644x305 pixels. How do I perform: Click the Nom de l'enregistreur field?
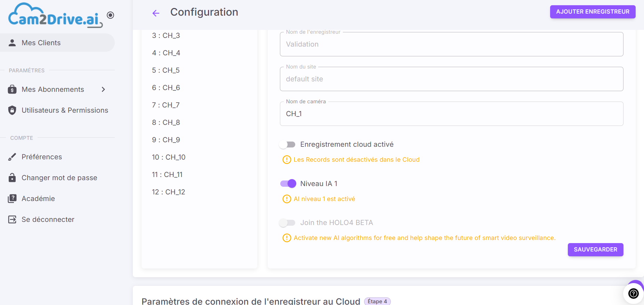pos(451,44)
